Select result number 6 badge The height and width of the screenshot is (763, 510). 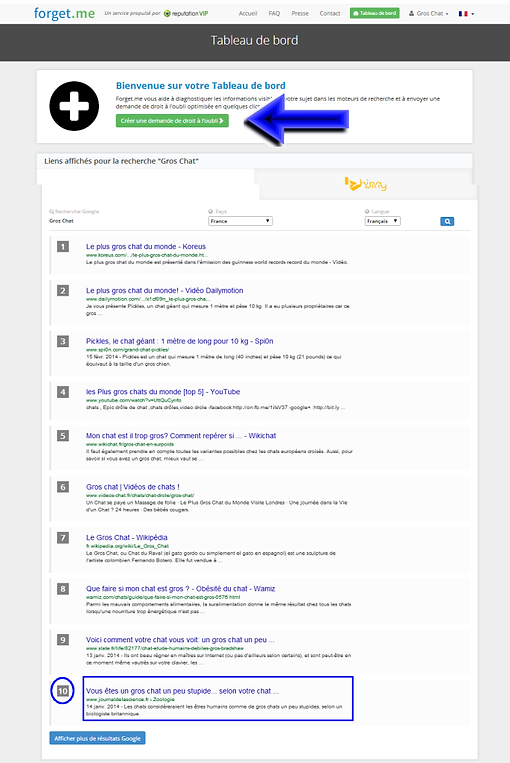(63, 487)
